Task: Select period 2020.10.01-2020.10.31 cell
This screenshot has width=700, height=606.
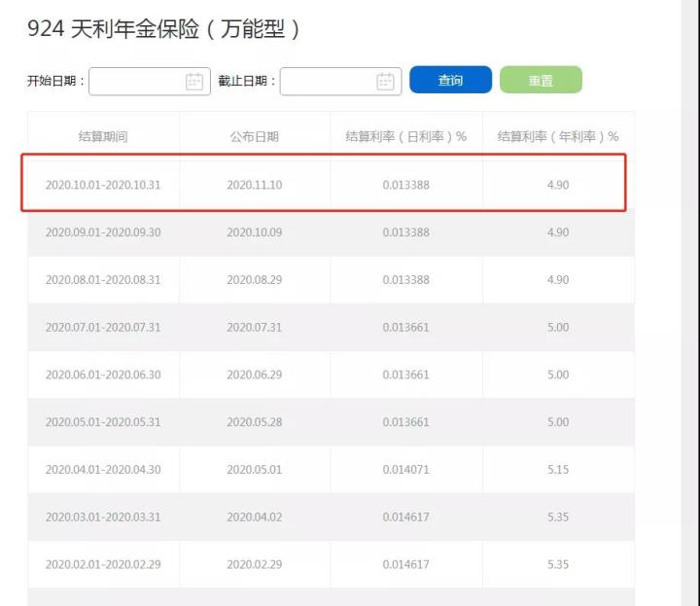Action: [103, 185]
